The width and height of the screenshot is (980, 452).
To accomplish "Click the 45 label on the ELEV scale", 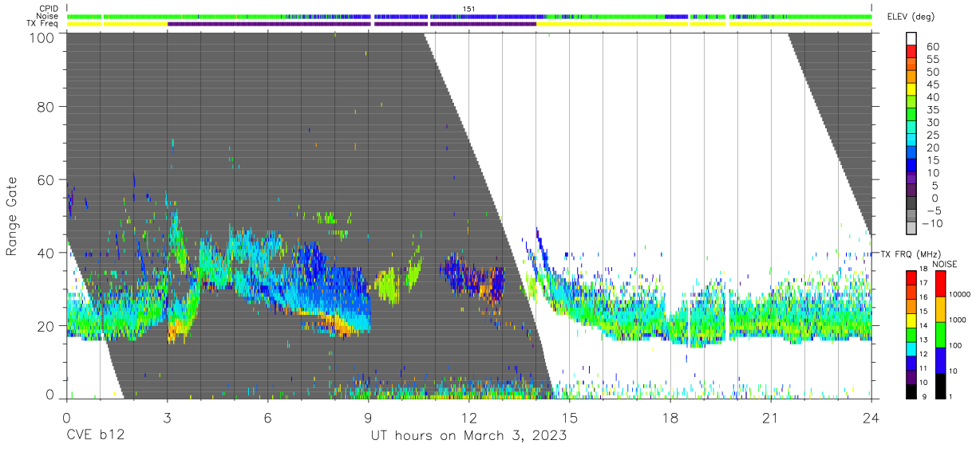I will click(933, 85).
